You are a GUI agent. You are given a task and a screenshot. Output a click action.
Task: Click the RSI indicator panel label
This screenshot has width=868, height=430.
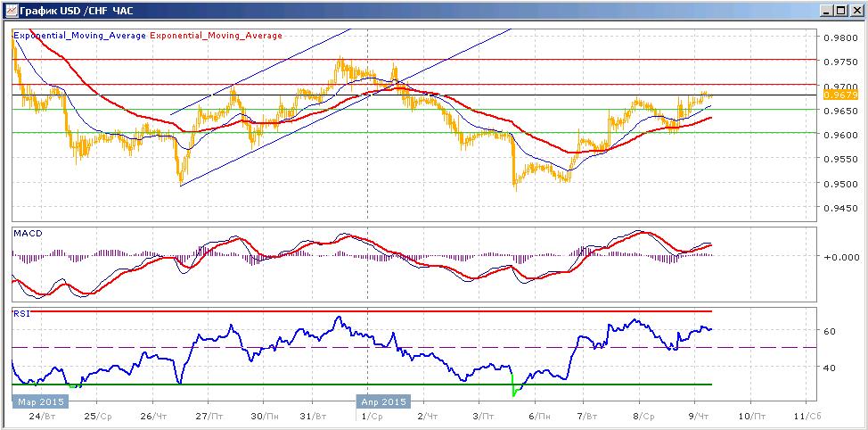[x=20, y=314]
